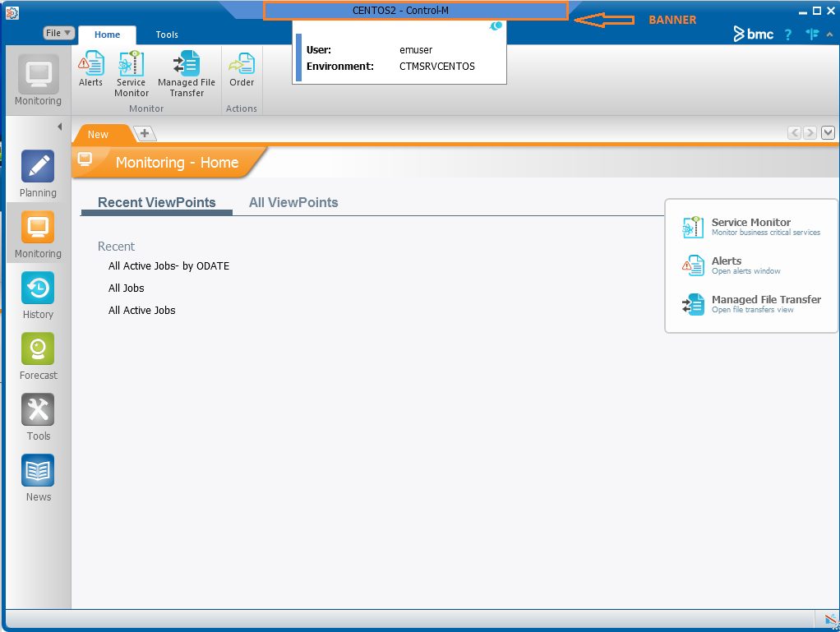The width and height of the screenshot is (840, 632).
Task: Click the pin icon in the user info popup
Action: [496, 25]
